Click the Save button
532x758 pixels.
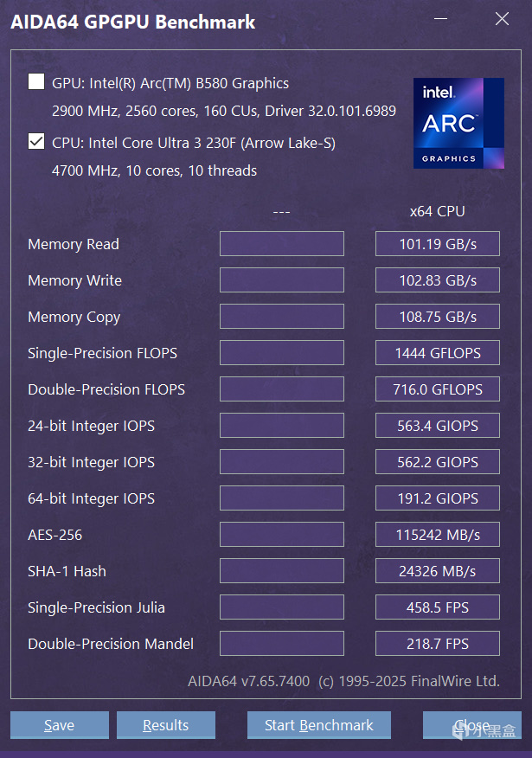(x=59, y=725)
